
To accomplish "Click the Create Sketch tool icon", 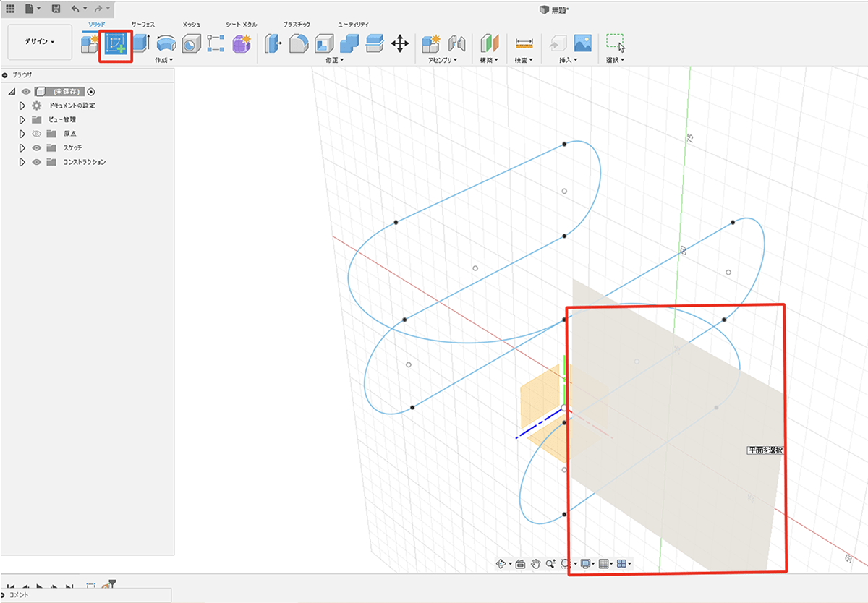I will click(116, 44).
